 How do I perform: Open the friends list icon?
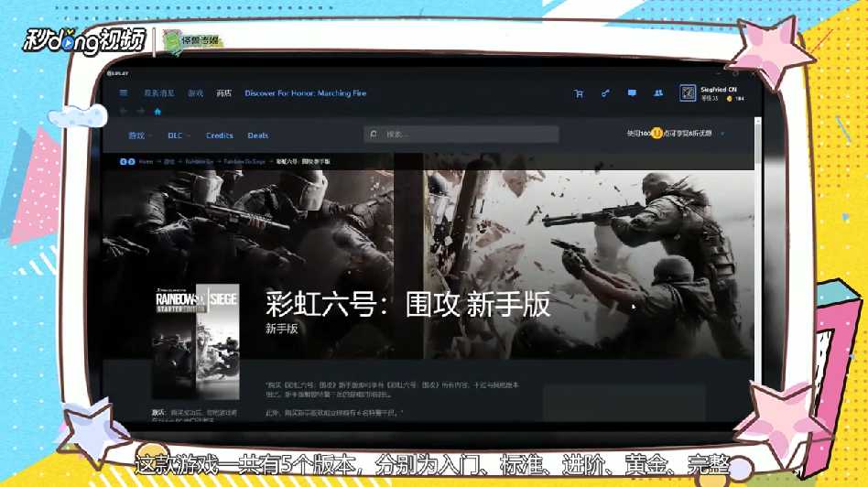tap(658, 93)
